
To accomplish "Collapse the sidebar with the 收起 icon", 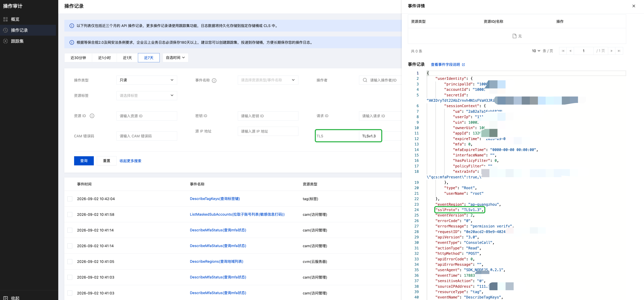I will click(6, 298).
